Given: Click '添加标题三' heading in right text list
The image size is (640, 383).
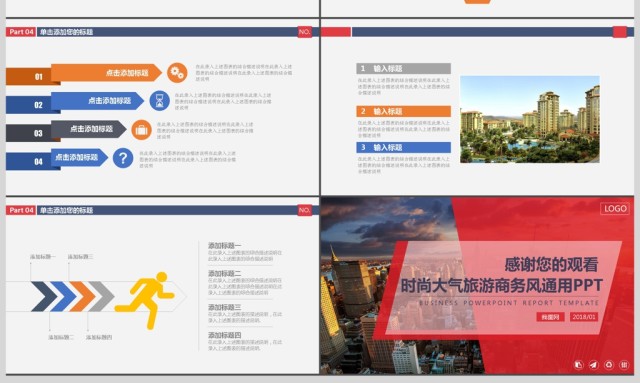Looking at the screenshot, I should point(224,307).
